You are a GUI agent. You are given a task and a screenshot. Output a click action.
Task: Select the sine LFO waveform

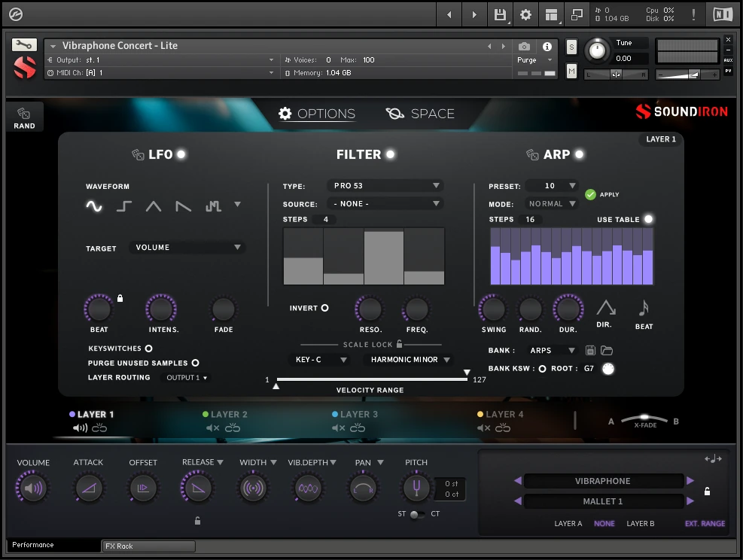point(94,205)
